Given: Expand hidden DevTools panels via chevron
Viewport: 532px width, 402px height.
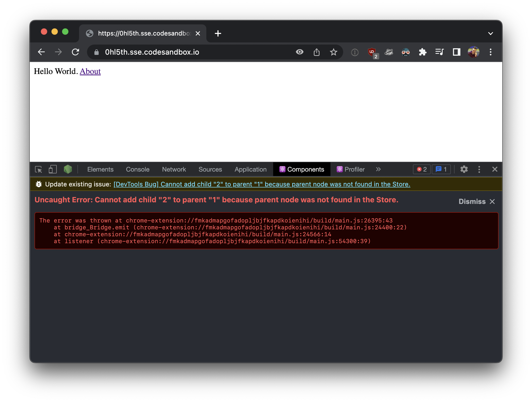Looking at the screenshot, I should click(378, 169).
